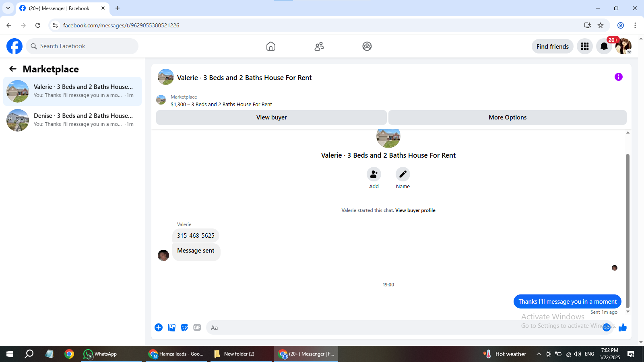This screenshot has width=644, height=362.
Task: Click the network icon in system tray
Action: tap(568, 354)
